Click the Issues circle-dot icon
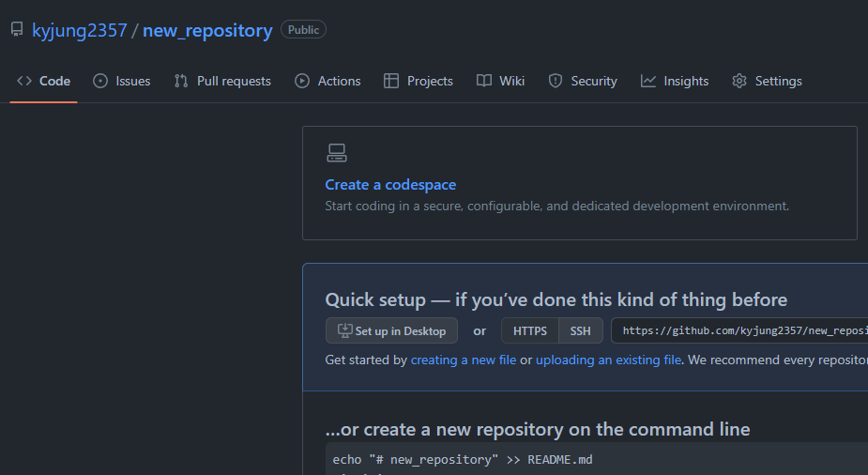868x475 pixels. 100,81
